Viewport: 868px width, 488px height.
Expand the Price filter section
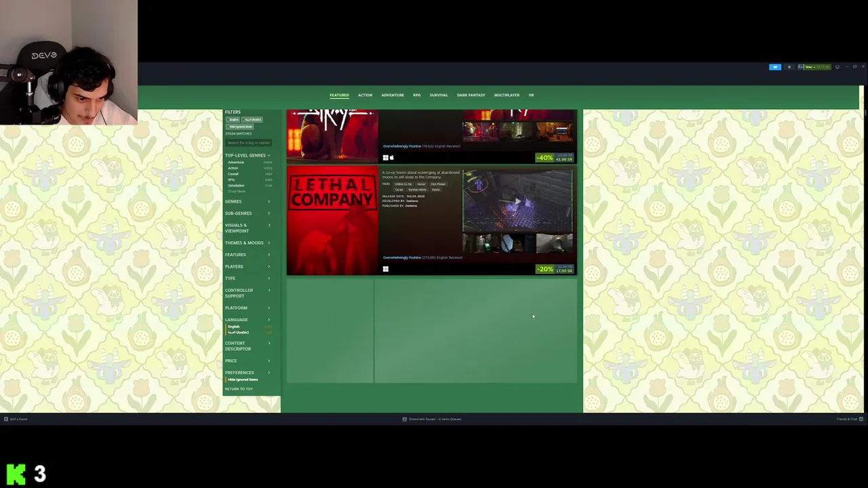248,361
